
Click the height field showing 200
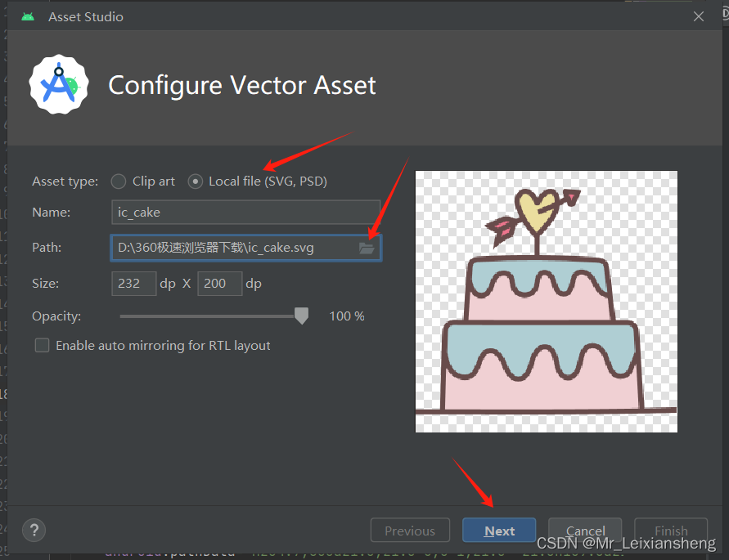tap(219, 283)
